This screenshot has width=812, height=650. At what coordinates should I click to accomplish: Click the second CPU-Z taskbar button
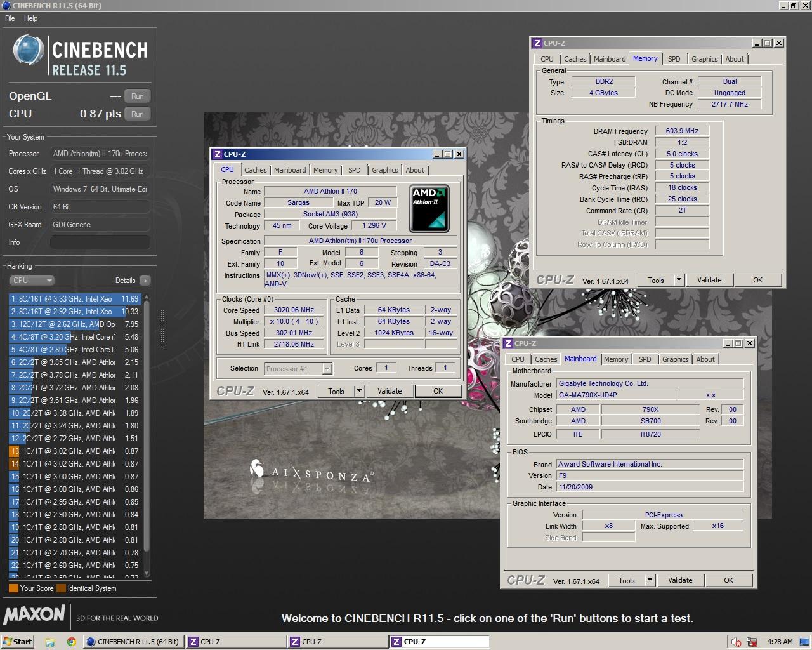coord(337,642)
